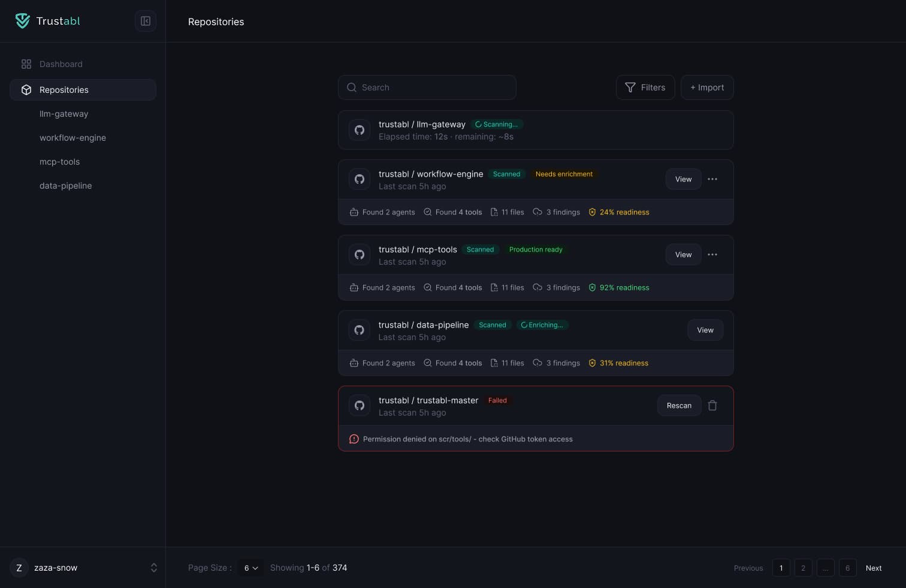Click agents icon in workflow-engine stats
The width and height of the screenshot is (906, 588).
pyautogui.click(x=354, y=212)
